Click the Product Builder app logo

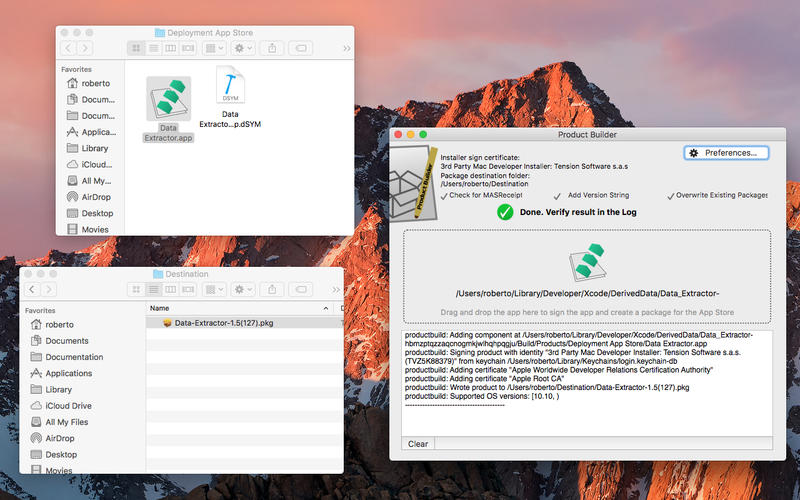click(x=414, y=183)
